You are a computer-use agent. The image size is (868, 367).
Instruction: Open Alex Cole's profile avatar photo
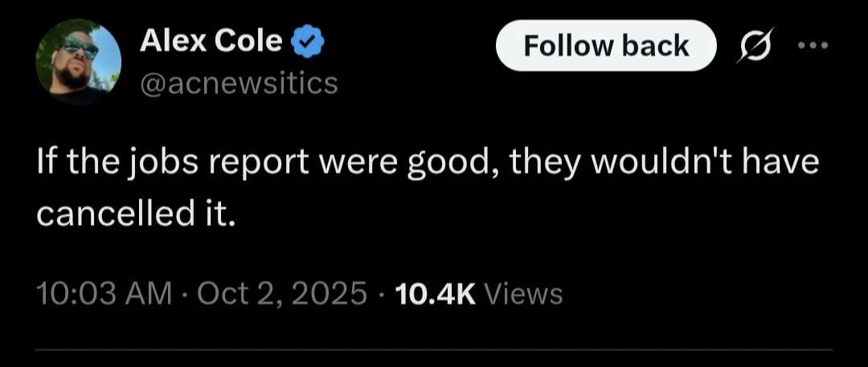point(79,63)
